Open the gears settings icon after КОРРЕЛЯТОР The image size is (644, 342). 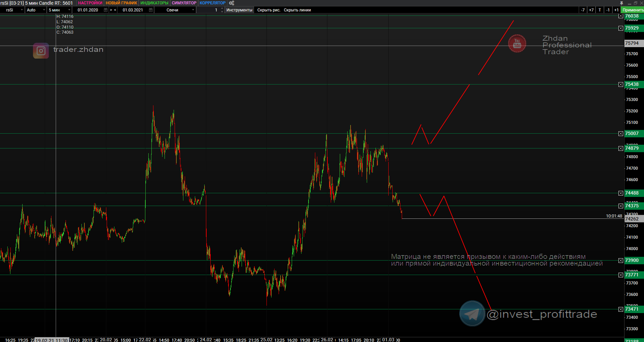pos(231,3)
